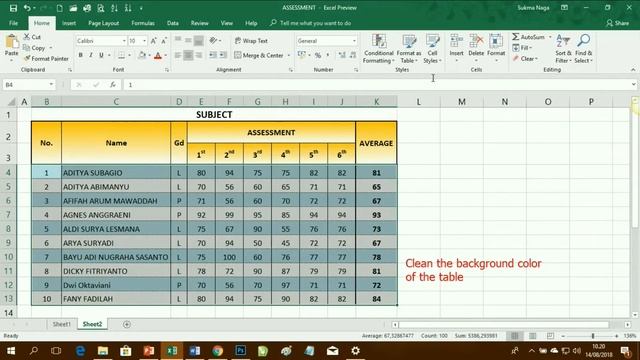Screen dimensions: 640x360
Task: Click the Share button
Action: tap(617, 23)
